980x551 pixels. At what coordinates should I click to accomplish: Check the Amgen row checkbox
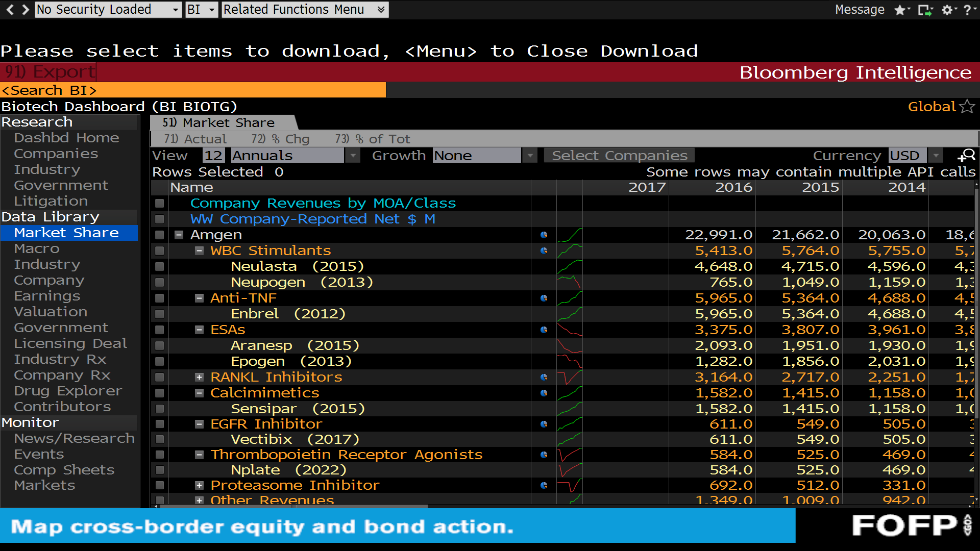pos(160,235)
